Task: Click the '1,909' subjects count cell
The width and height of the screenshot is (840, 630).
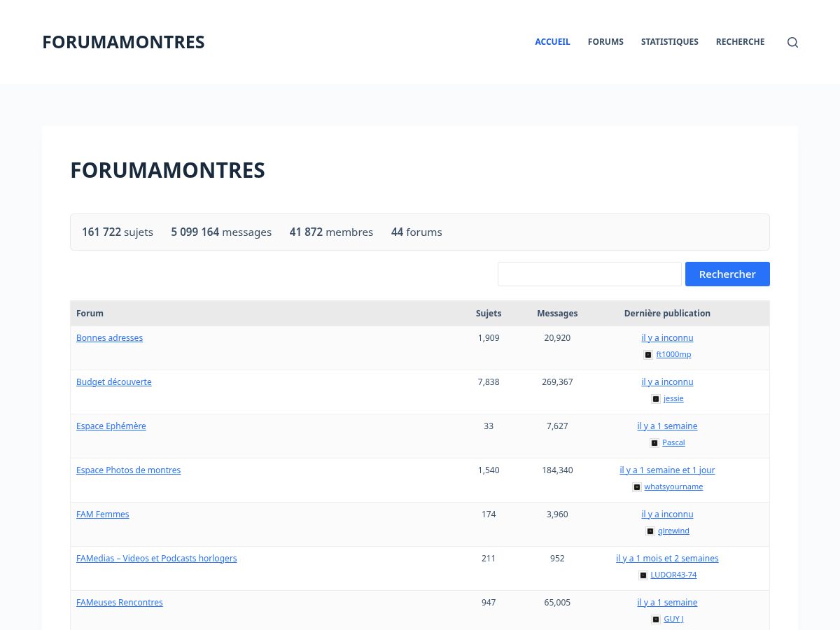Action: click(x=489, y=337)
